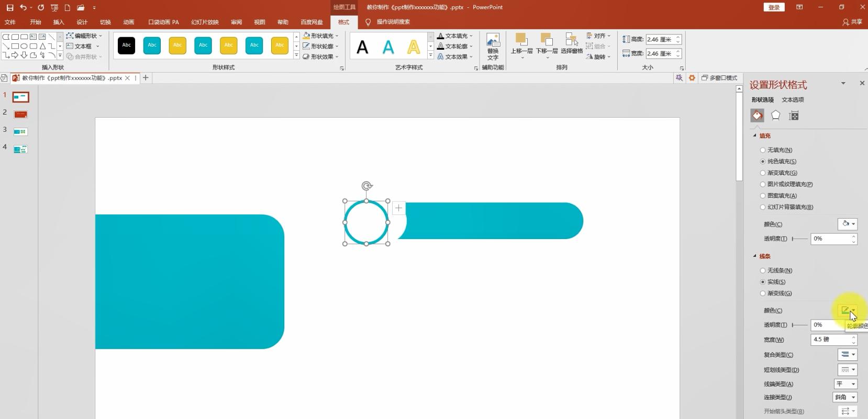This screenshot has height=419, width=868.
Task: Select 渐变线 gradient line option
Action: [776, 293]
